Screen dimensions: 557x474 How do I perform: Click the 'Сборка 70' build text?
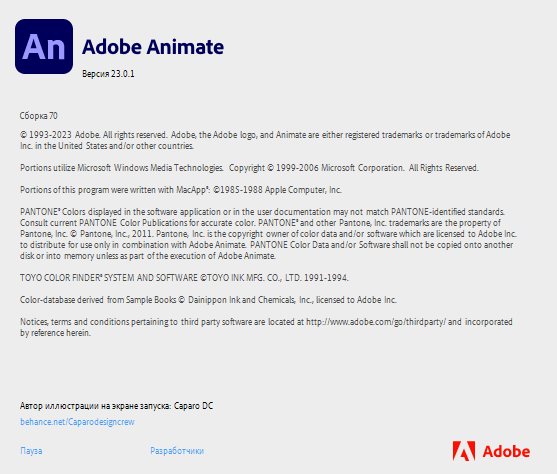pyautogui.click(x=39, y=116)
